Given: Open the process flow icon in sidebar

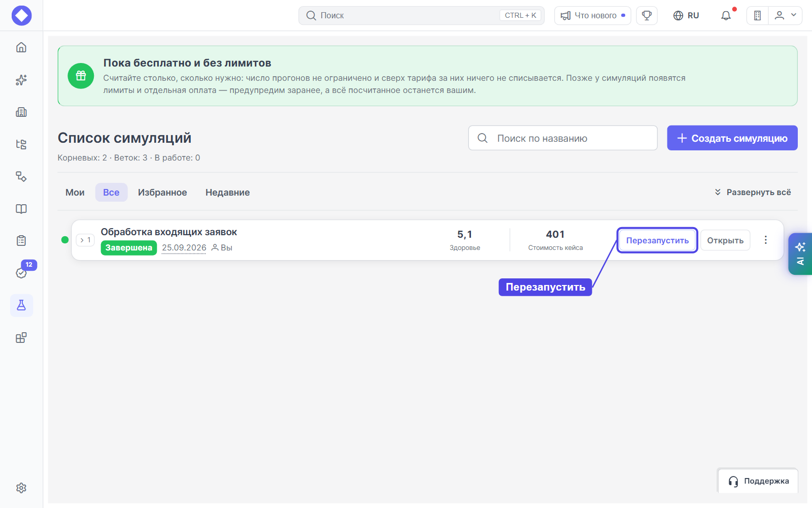Looking at the screenshot, I should click(21, 176).
